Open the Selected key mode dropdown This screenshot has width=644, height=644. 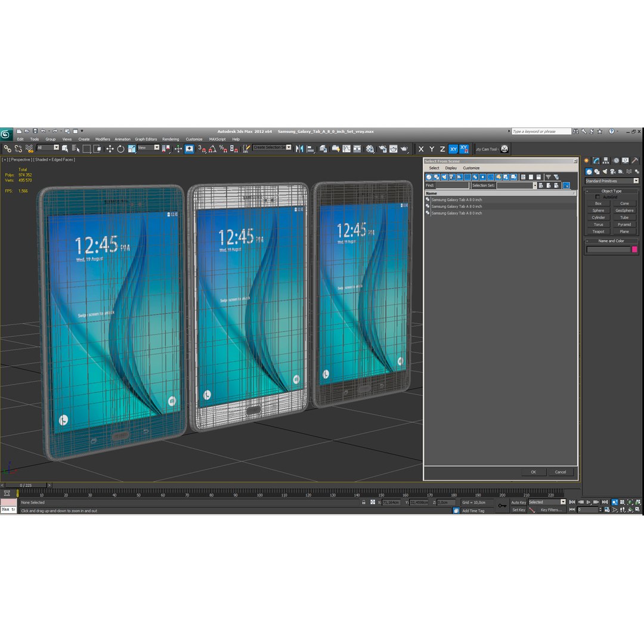pos(547,502)
